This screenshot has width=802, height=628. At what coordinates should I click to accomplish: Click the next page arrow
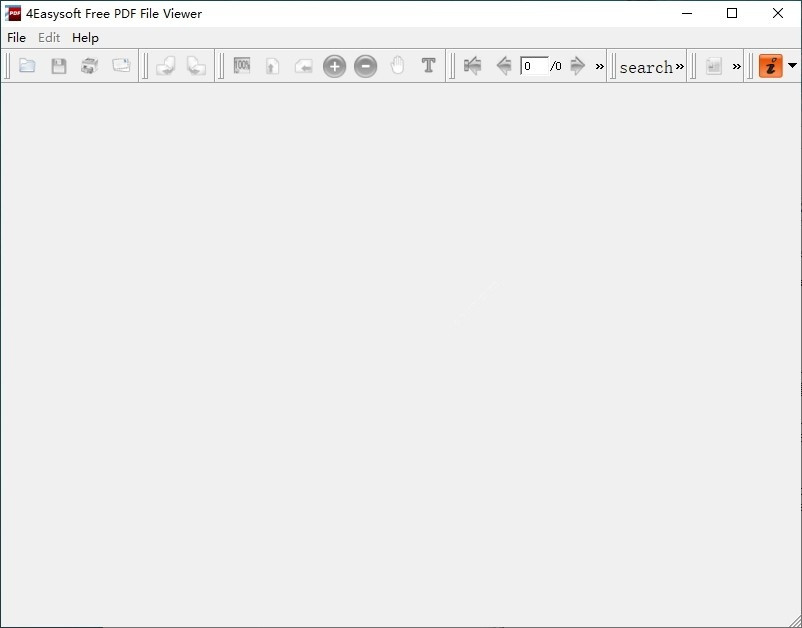(579, 66)
